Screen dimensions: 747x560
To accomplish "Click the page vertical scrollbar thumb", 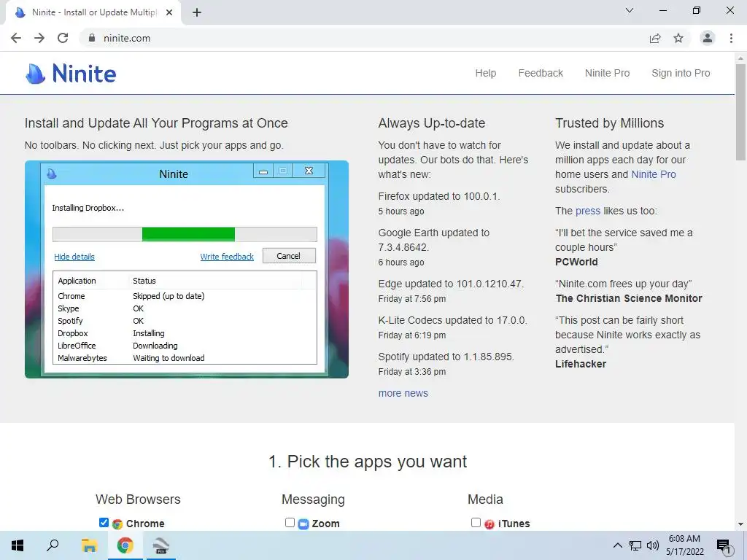I will (740, 112).
